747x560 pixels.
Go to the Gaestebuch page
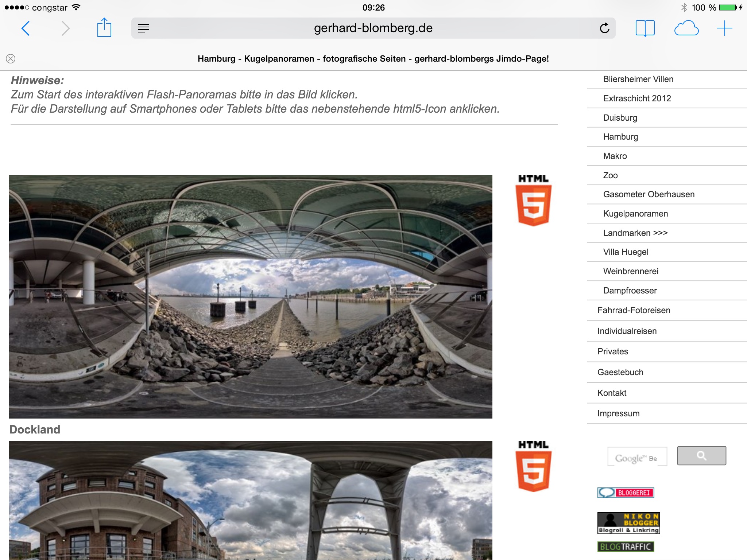pyautogui.click(x=620, y=372)
